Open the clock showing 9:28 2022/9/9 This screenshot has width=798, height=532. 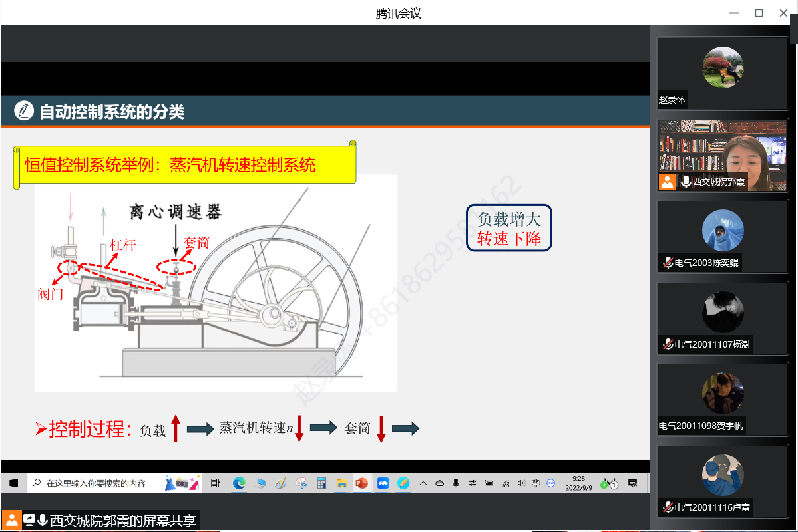pos(578,483)
